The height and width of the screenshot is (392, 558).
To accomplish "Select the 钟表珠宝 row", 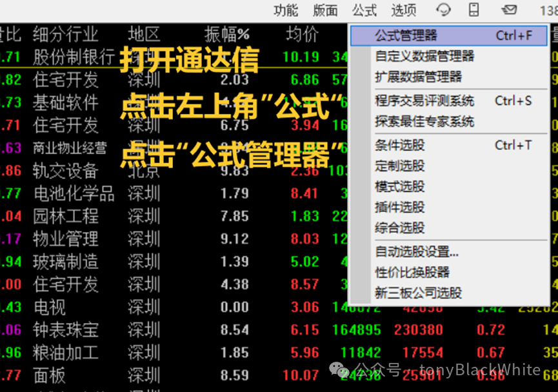I will point(279,330).
